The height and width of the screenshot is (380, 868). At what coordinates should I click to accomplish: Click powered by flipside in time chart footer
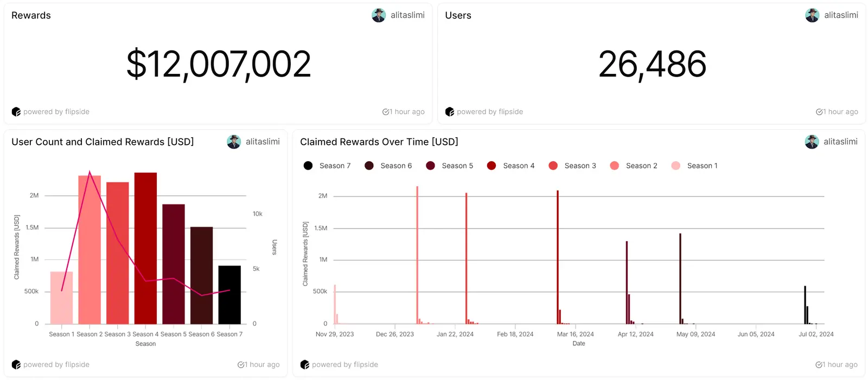click(x=344, y=365)
